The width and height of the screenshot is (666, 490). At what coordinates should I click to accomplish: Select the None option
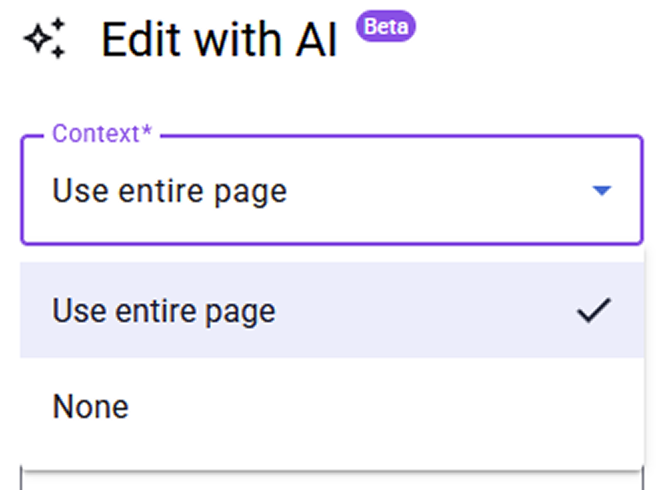point(90,406)
